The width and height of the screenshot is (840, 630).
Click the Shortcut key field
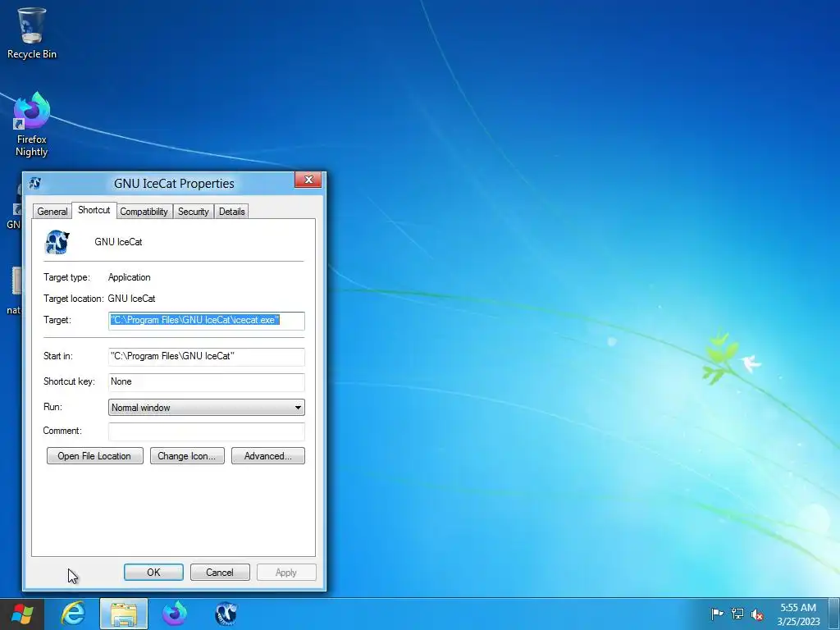(206, 382)
